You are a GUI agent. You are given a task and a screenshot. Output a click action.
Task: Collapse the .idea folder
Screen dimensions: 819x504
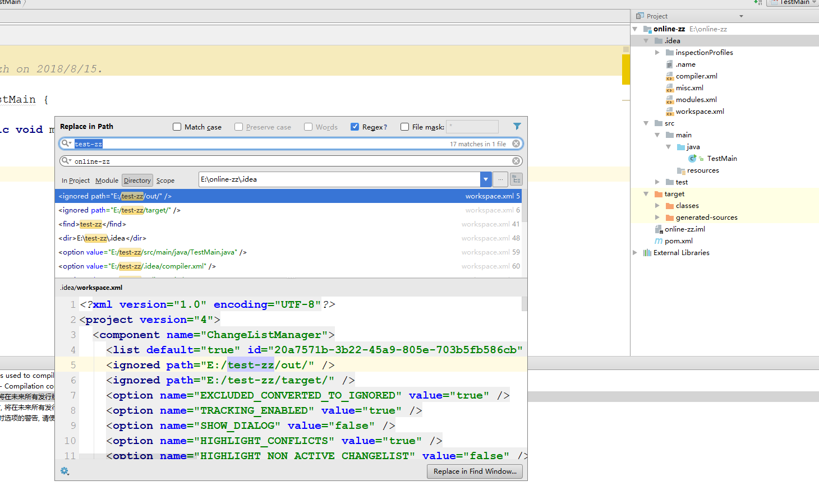646,41
